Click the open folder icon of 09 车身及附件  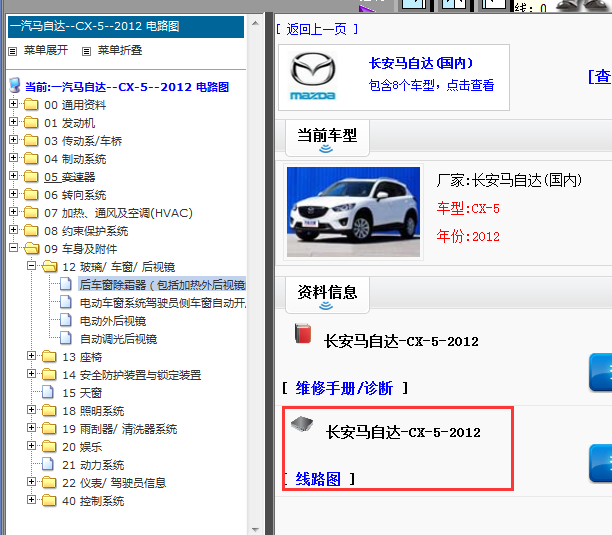pyautogui.click(x=31, y=249)
